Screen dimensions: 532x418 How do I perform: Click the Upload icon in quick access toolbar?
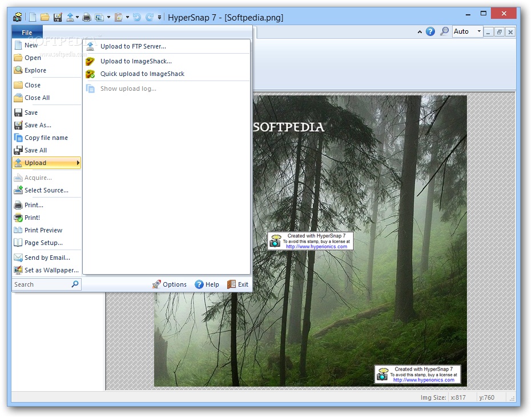70,17
